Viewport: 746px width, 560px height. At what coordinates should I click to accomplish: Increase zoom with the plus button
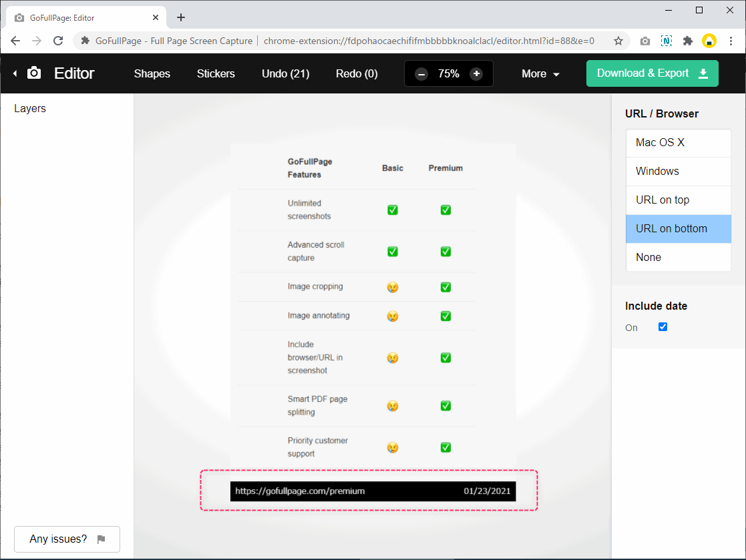point(476,73)
